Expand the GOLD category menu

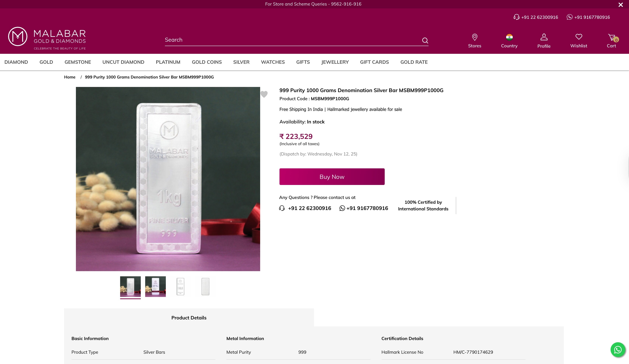coord(46,62)
